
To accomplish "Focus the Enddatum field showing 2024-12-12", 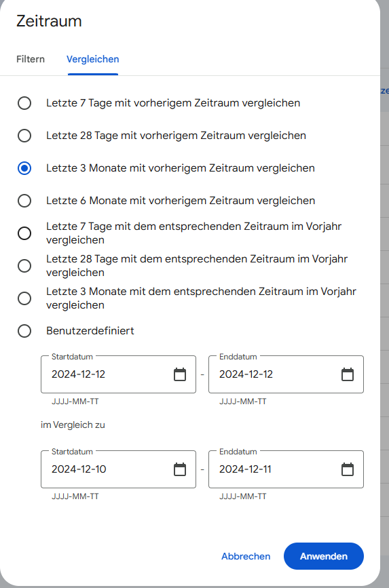I will (286, 374).
